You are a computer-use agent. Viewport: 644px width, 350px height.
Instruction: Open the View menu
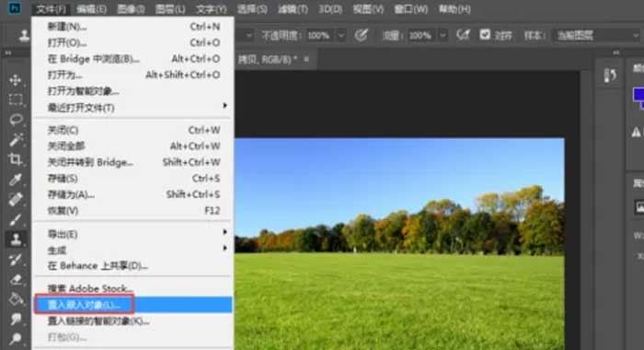(368, 9)
